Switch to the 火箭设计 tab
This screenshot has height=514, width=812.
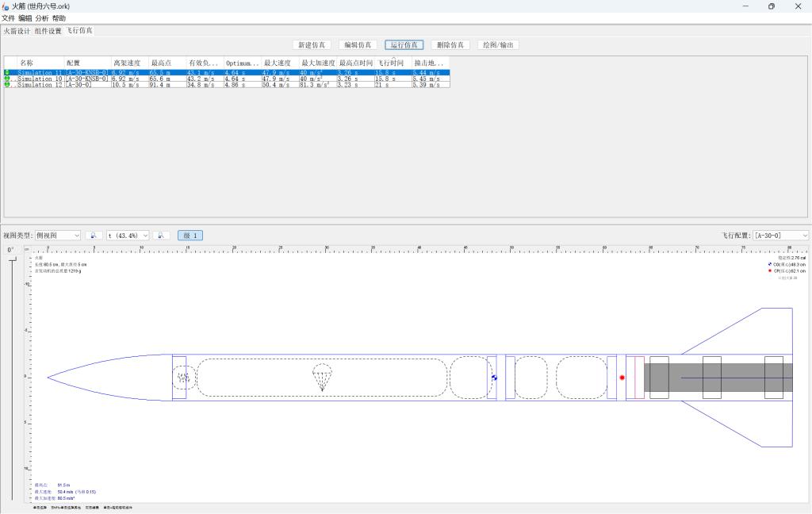coord(16,31)
